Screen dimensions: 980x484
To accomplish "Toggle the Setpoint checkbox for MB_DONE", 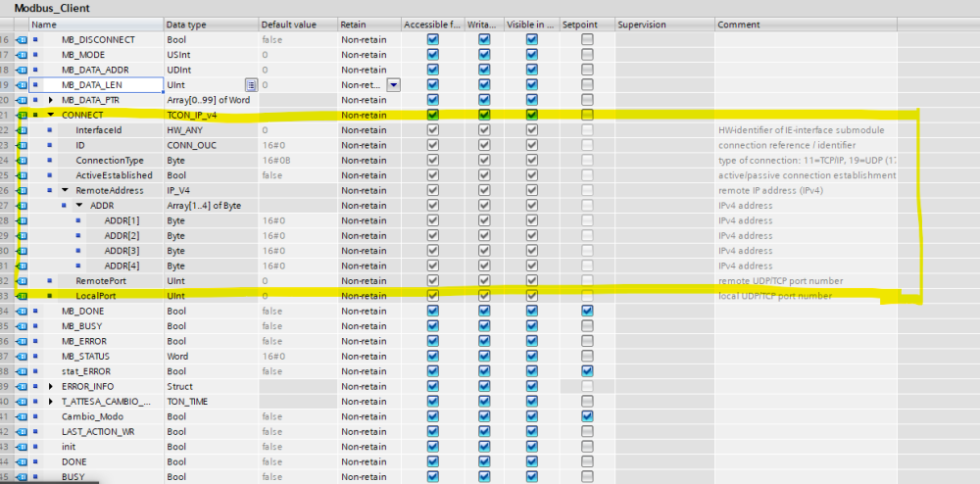I will pyautogui.click(x=586, y=312).
